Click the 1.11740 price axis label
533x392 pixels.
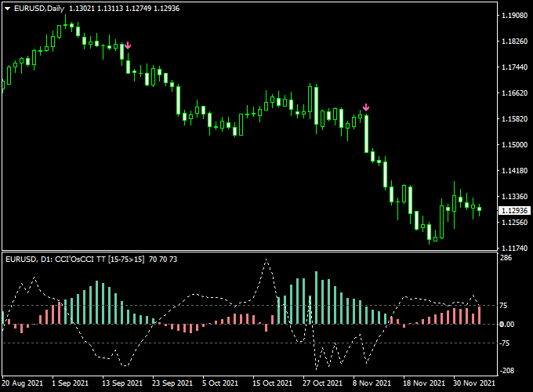coord(515,249)
